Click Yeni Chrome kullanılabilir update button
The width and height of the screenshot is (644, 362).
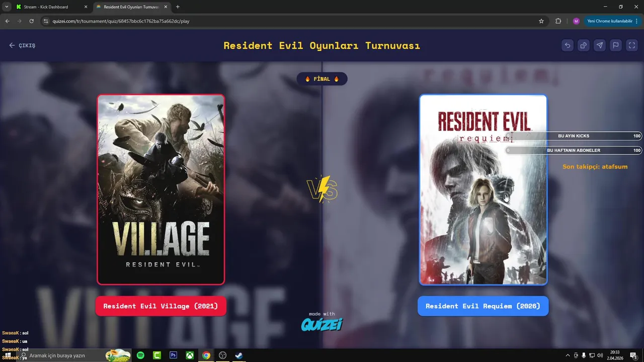pyautogui.click(x=612, y=21)
